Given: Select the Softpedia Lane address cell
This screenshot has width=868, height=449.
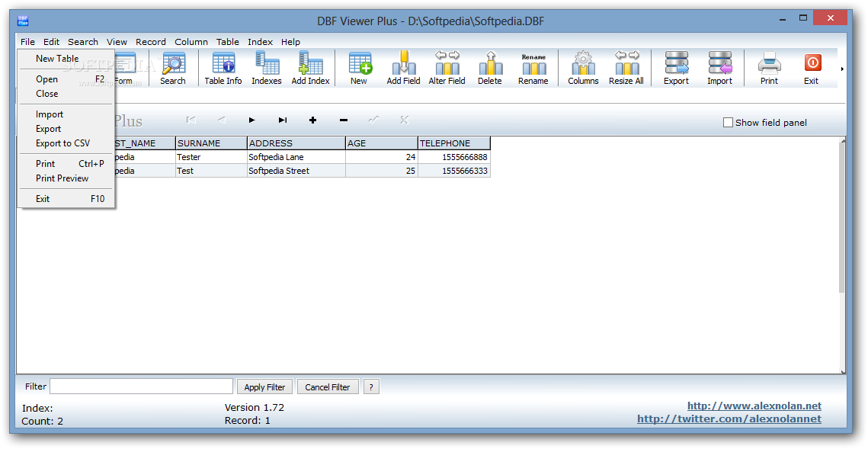Looking at the screenshot, I should click(296, 157).
